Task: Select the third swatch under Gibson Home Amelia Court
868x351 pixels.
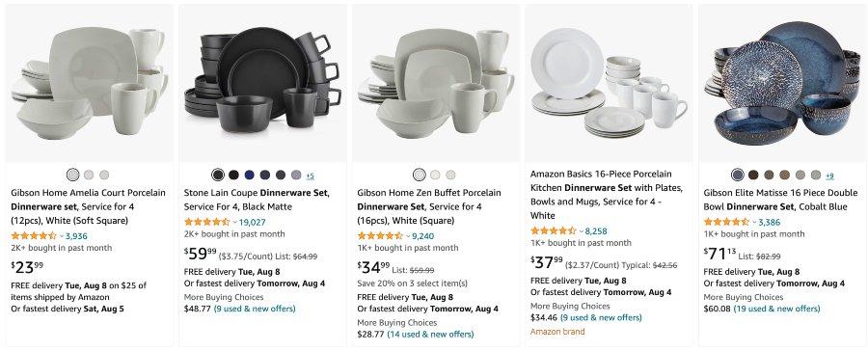Action: pyautogui.click(x=104, y=175)
